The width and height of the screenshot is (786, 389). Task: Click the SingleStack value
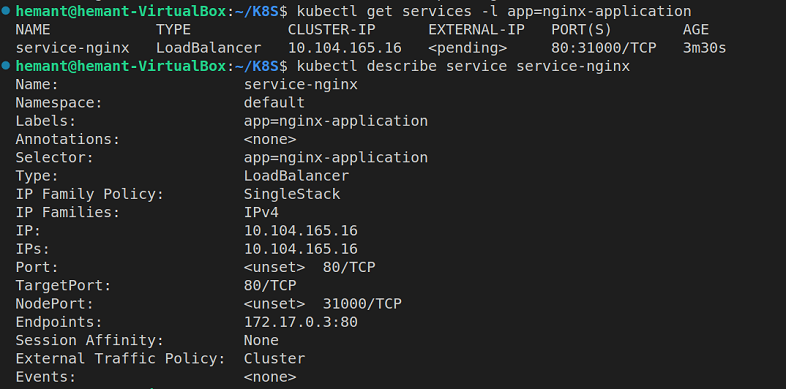[x=292, y=194]
